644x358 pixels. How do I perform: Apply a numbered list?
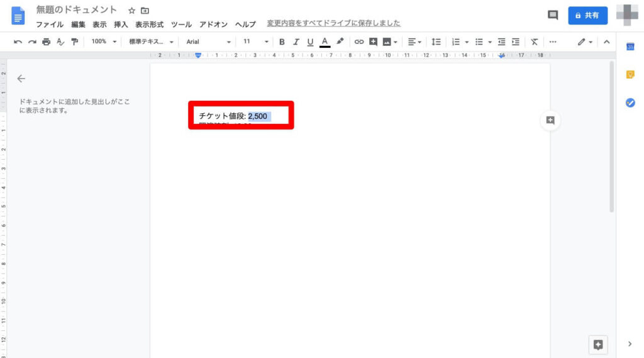pyautogui.click(x=455, y=42)
